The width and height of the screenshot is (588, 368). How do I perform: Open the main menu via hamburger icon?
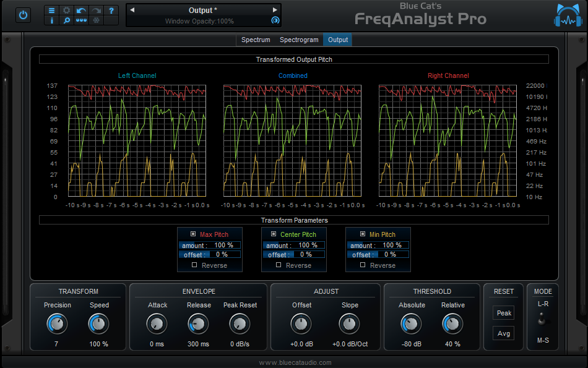click(x=52, y=11)
